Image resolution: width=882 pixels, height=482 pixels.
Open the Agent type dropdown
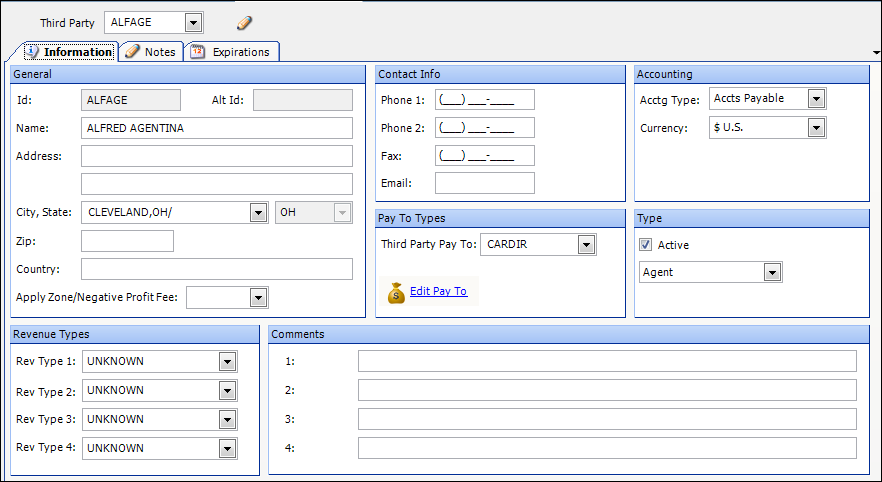pos(772,273)
